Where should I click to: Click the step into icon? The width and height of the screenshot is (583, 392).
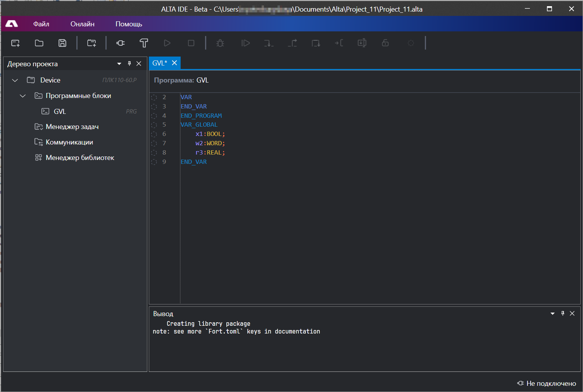pyautogui.click(x=269, y=43)
